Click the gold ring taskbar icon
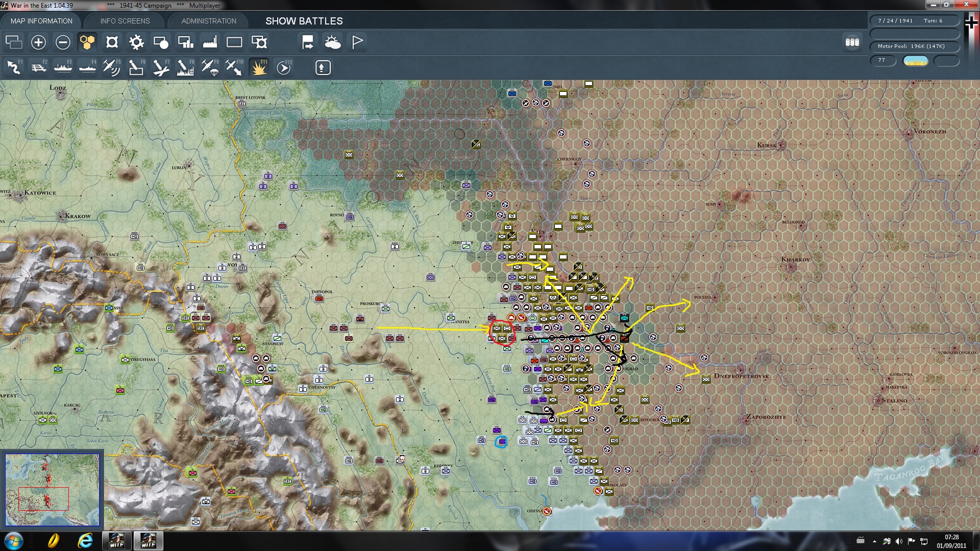 53,541
